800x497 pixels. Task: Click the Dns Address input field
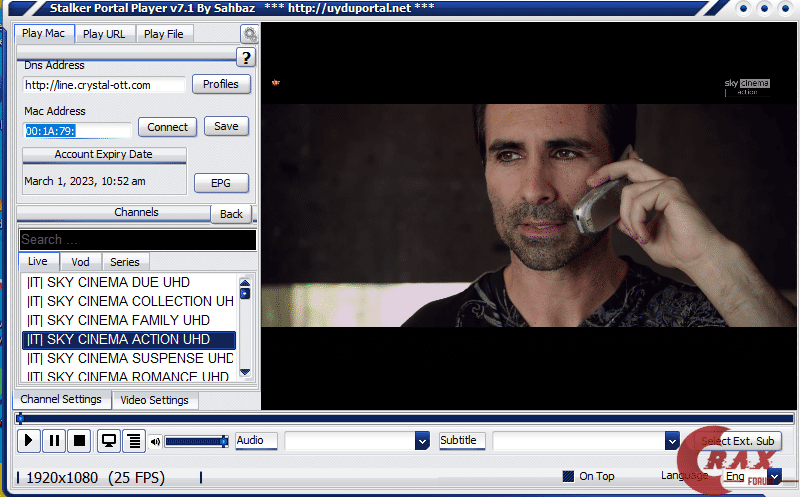(x=104, y=85)
